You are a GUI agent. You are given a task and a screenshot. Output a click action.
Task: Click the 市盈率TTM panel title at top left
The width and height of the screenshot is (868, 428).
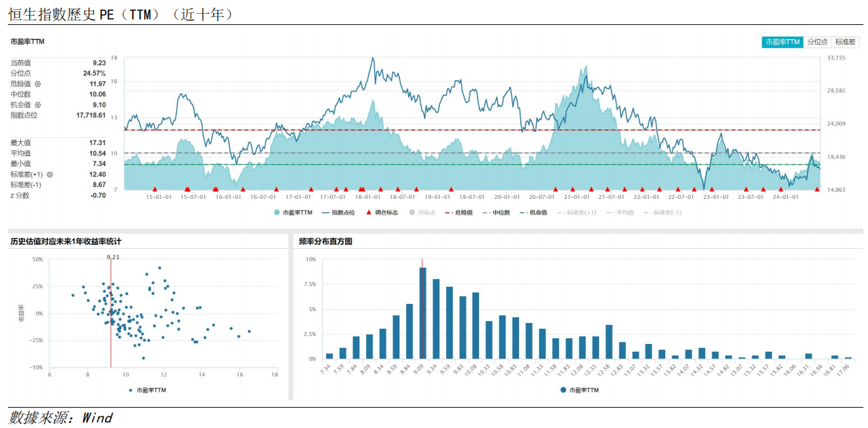tap(28, 42)
